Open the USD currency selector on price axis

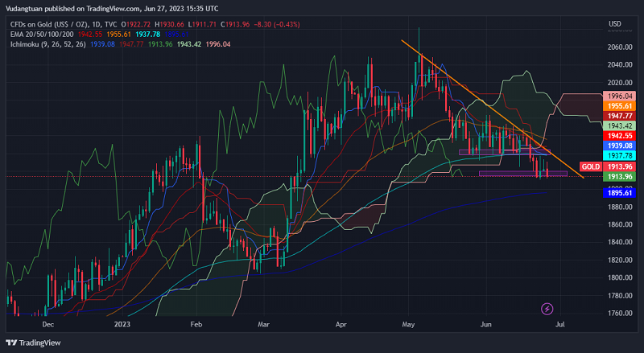click(615, 23)
